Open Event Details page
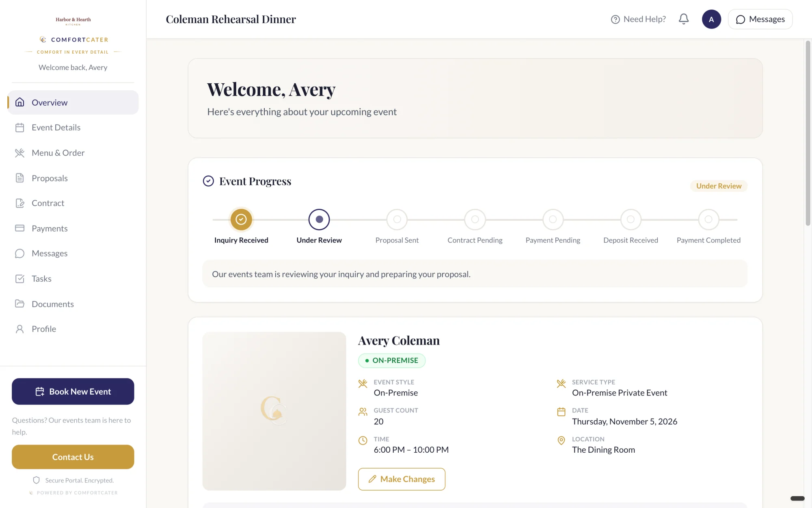 click(x=73, y=128)
